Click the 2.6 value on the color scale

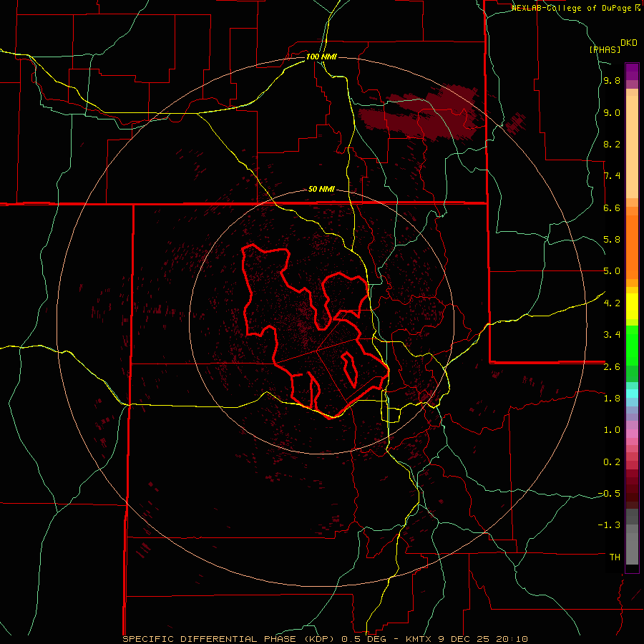tap(612, 367)
